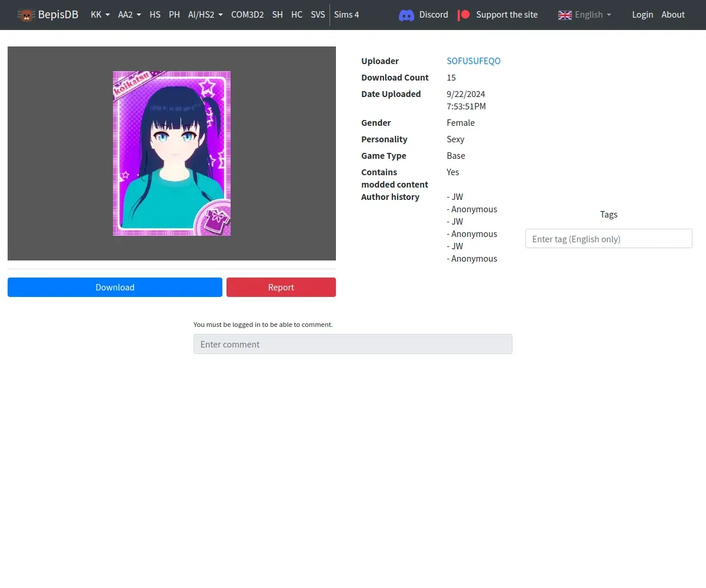
Task: Open uploader SOFUSUFEQO's profile
Action: (474, 61)
